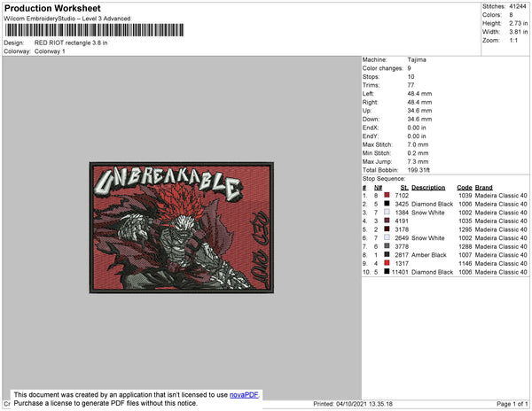532x411 pixels.
Task: Pick the Amber Black swatch in row 8
Action: click(387, 254)
